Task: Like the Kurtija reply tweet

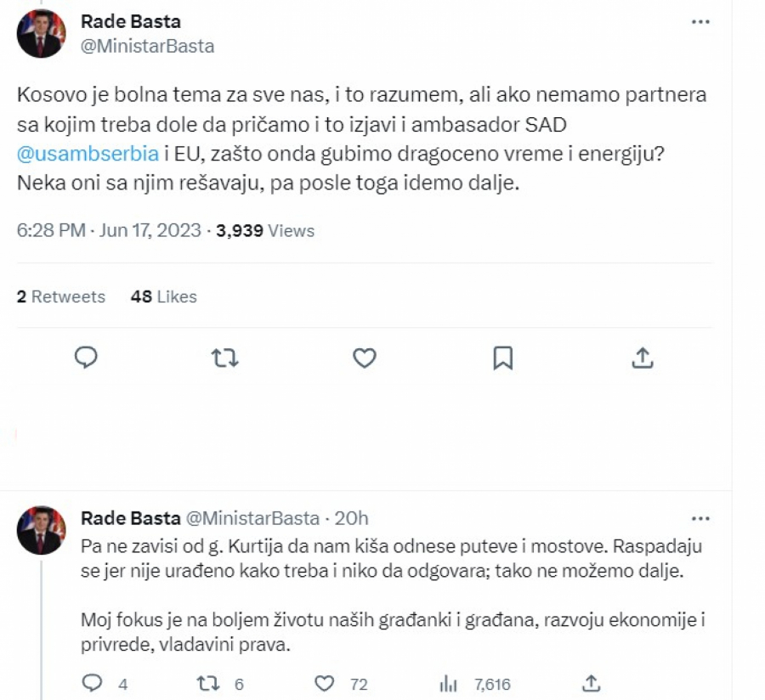Action: 326,682
